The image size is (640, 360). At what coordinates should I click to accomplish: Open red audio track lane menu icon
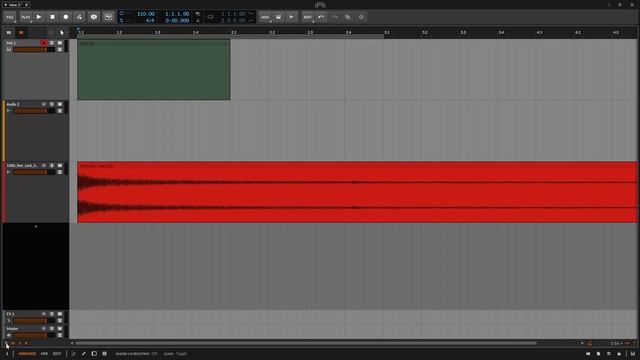60,172
